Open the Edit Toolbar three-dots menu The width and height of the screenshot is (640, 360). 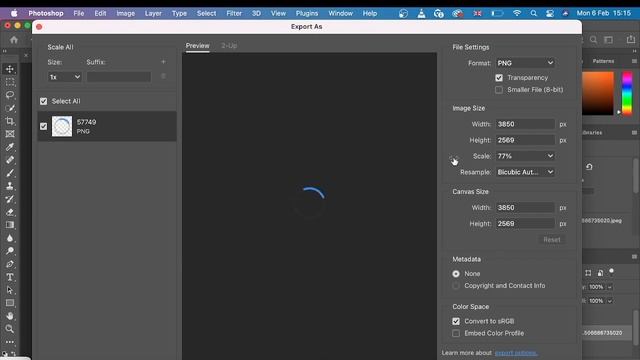point(10,342)
